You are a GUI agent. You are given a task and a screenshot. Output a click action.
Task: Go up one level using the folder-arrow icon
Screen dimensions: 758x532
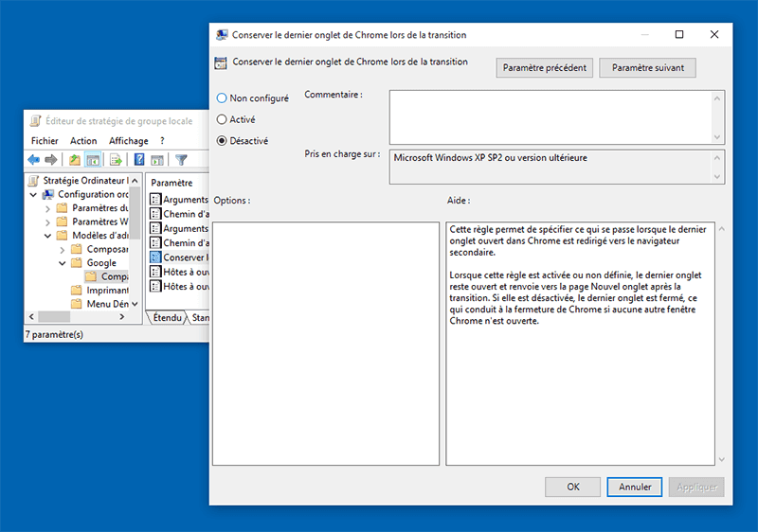75,160
